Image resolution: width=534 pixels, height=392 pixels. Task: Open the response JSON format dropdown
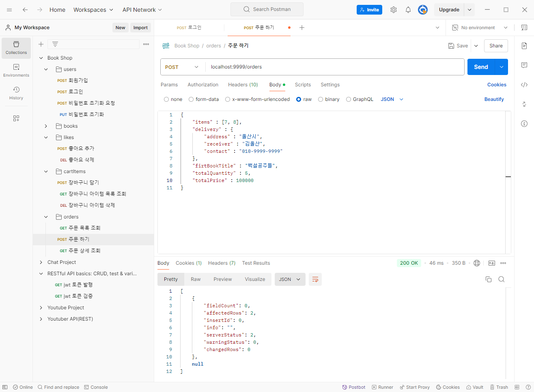click(x=290, y=279)
